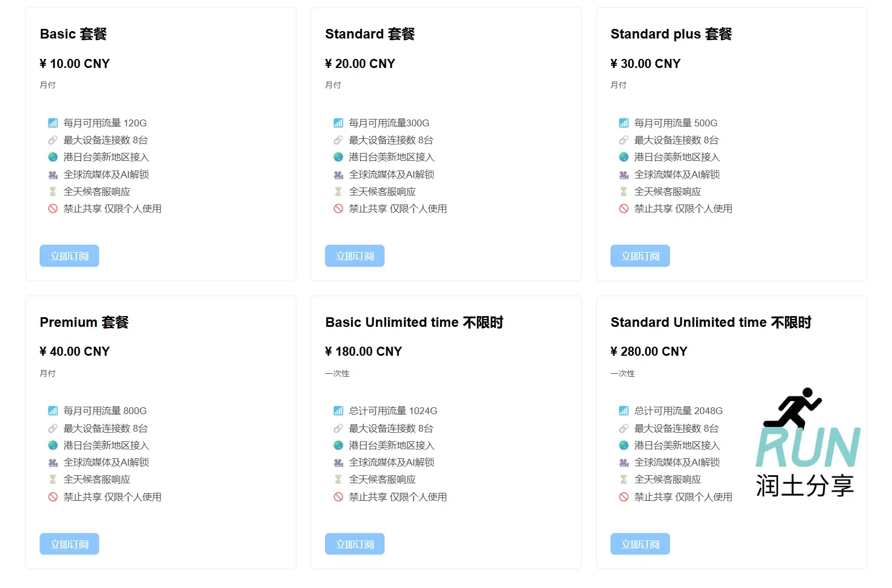Click the globe region-access icon on Standard plus card

point(624,157)
